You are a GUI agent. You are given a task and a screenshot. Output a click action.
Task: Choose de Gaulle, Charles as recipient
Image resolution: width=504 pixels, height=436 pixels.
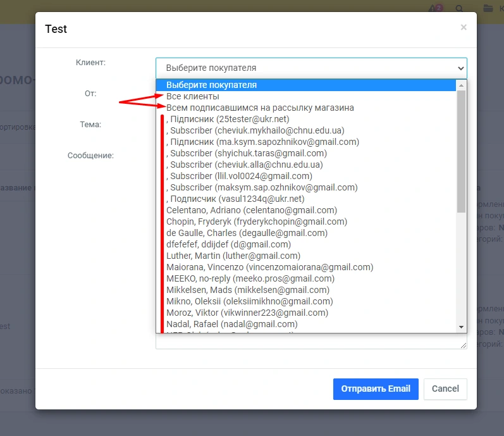247,233
